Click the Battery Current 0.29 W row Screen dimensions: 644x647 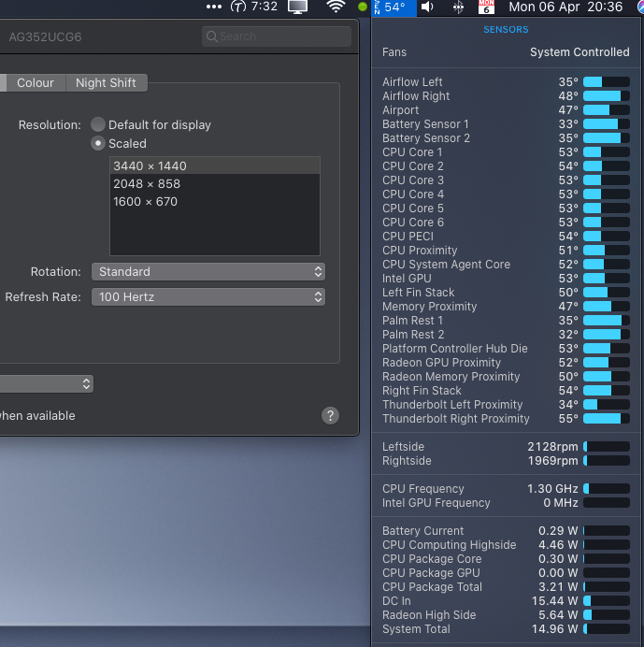click(506, 531)
